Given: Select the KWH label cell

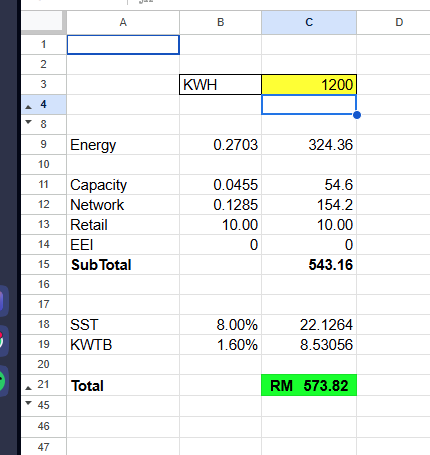Looking at the screenshot, I should click(x=220, y=85).
